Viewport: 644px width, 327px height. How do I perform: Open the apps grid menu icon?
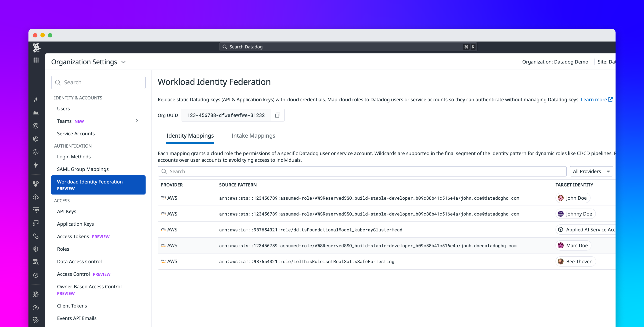[x=36, y=60]
